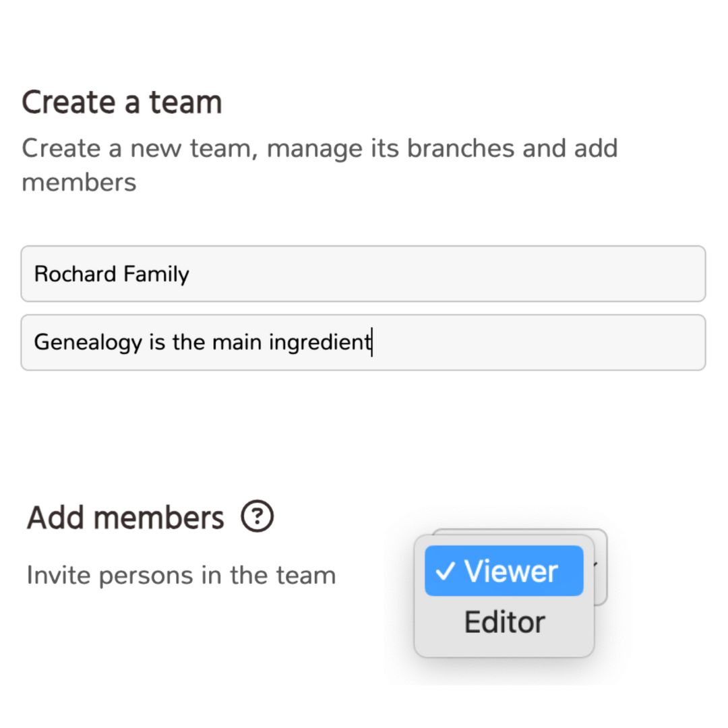
Task: Focus the Rochard Family team name field
Action: [x=363, y=274]
